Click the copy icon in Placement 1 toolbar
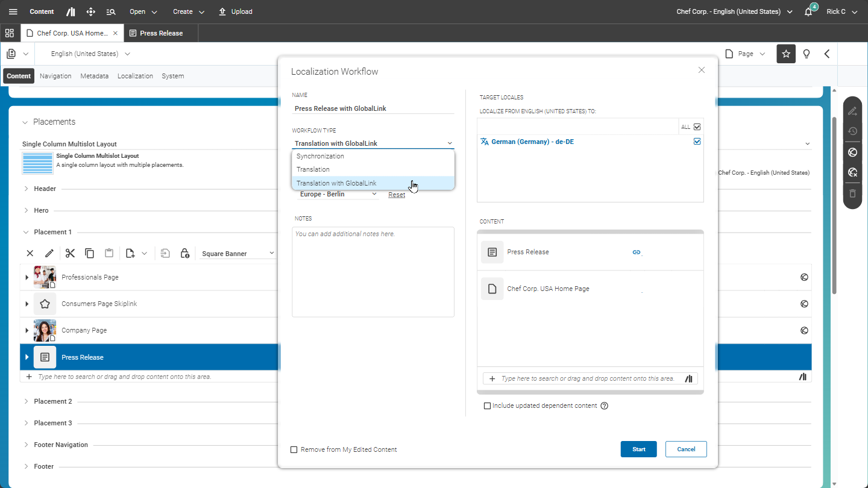 (89, 254)
